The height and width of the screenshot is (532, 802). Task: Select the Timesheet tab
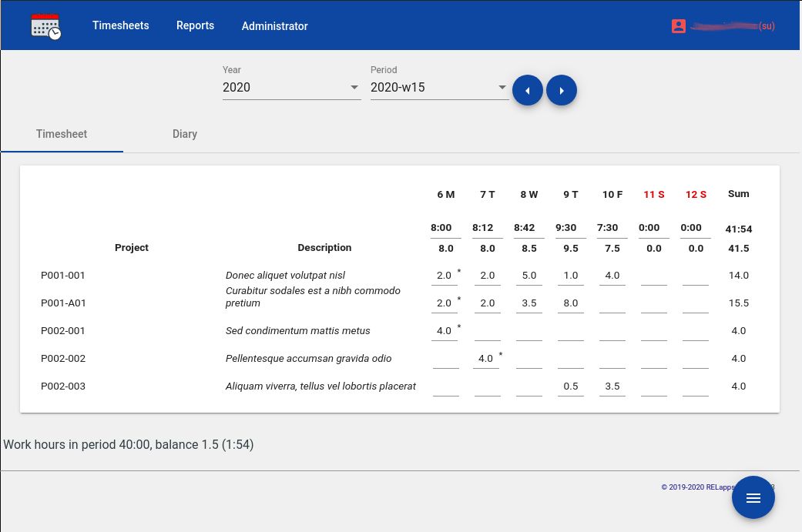click(62, 134)
